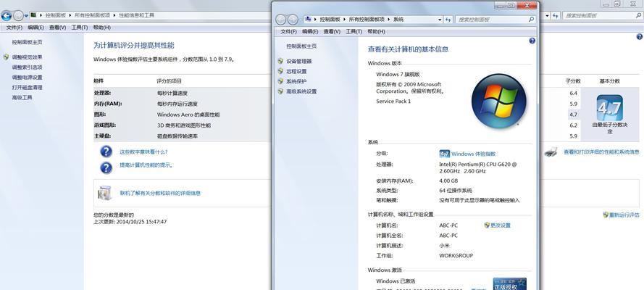
Task: Click the computer icon in System address bar
Action: 308,20
